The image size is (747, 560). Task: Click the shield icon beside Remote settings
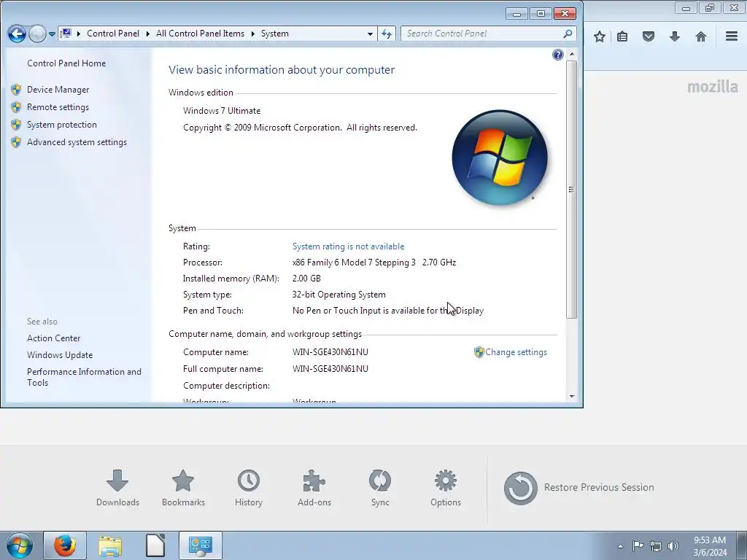pos(16,107)
